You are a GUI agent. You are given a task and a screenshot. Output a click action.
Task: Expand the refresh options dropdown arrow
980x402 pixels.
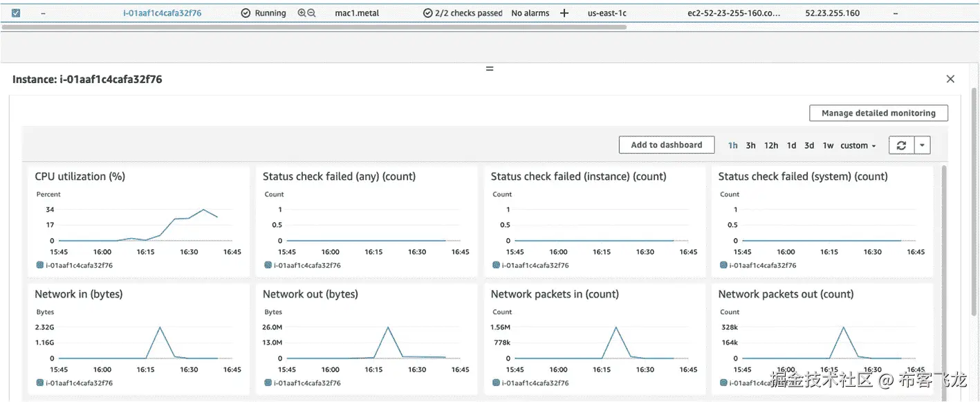pos(923,145)
